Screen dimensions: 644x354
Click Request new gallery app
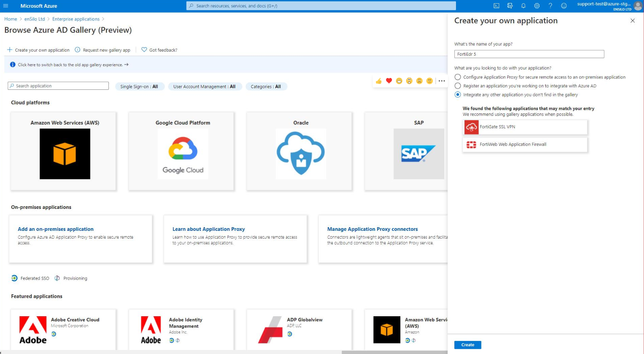pyautogui.click(x=106, y=50)
